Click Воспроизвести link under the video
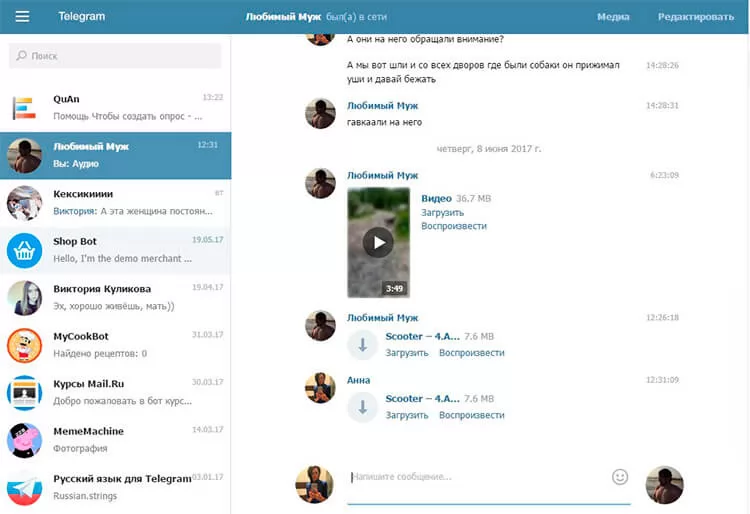Viewport: 750px width, 514px height. pos(454,227)
